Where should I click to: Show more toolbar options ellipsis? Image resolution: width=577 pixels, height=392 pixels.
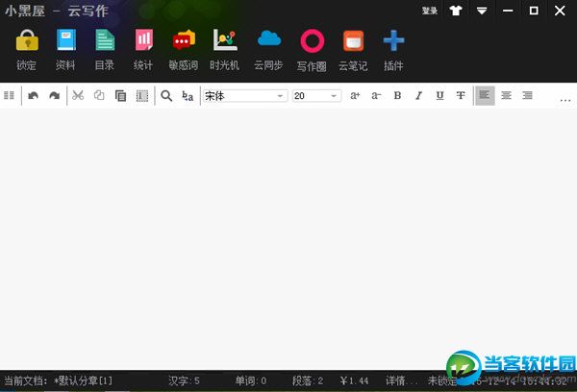[564, 100]
